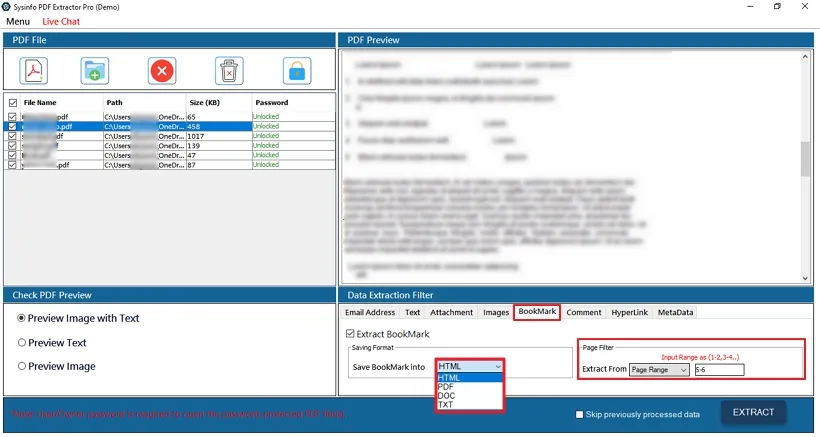This screenshot has width=820, height=437.
Task: Switch to the Text tab
Action: point(412,312)
